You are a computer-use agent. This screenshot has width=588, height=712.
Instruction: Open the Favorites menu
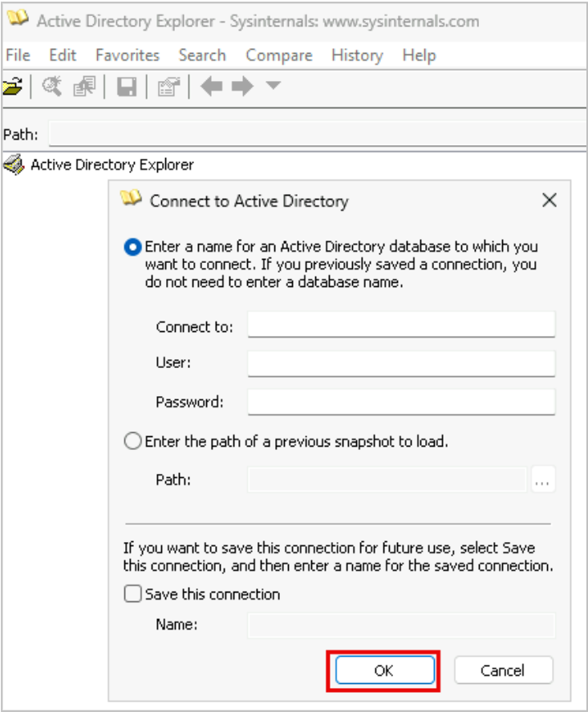128,55
